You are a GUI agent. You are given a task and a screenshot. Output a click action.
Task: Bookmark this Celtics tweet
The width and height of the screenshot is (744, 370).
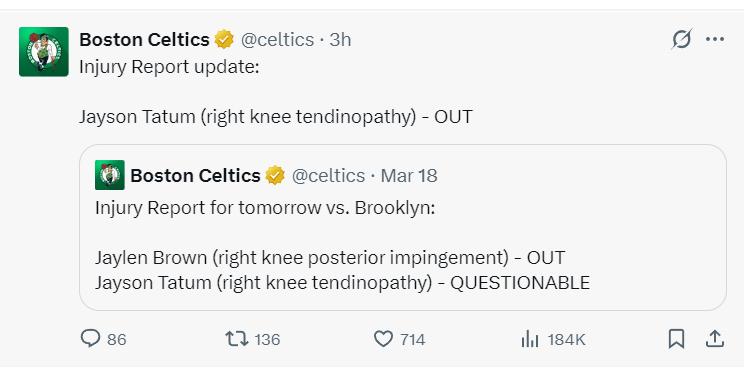[676, 339]
